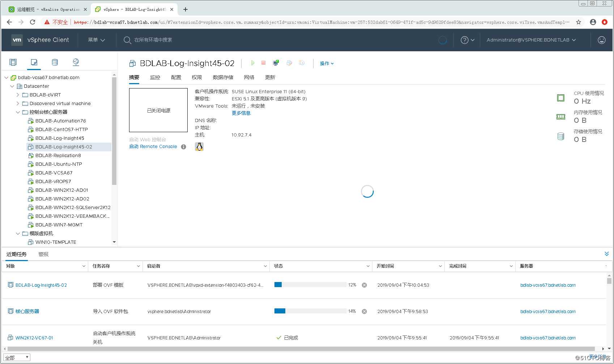Screen dimensions: 614x364
Task: Open the 全部 filter dropdown
Action: [17, 357]
